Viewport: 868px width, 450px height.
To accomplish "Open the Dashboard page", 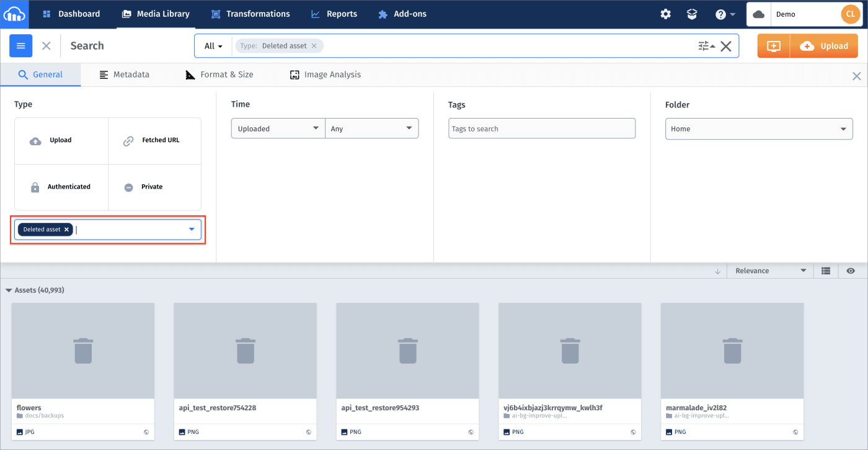I will (71, 14).
